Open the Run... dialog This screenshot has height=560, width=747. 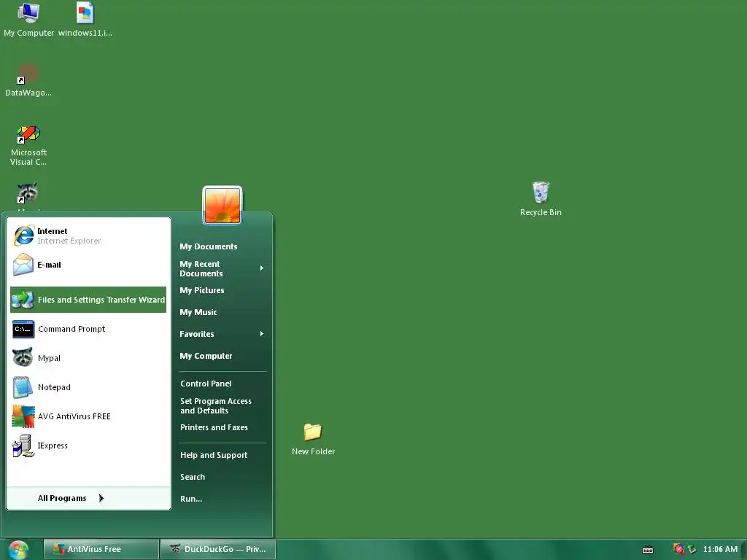pyautogui.click(x=191, y=499)
